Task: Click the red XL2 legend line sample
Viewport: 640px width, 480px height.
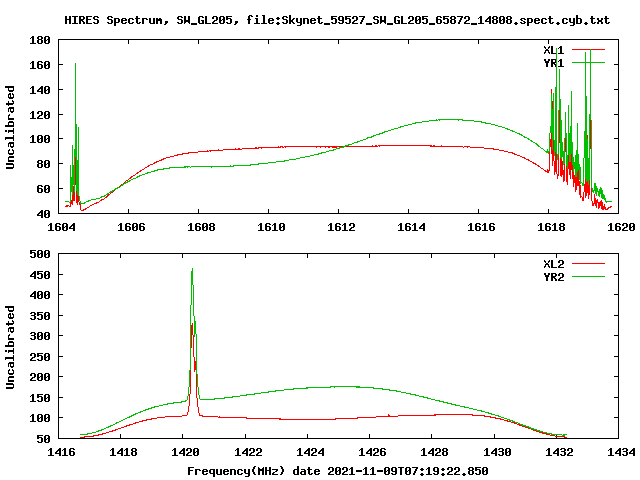Action: pyautogui.click(x=588, y=264)
